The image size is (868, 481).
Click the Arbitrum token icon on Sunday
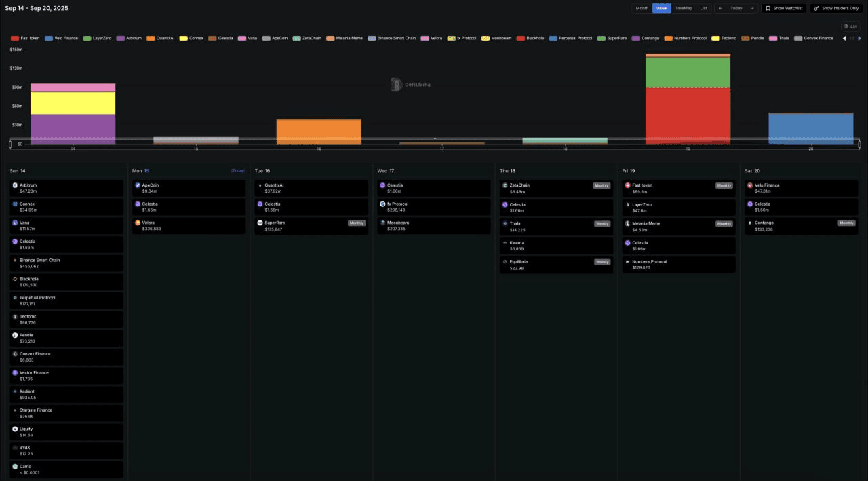pos(15,185)
